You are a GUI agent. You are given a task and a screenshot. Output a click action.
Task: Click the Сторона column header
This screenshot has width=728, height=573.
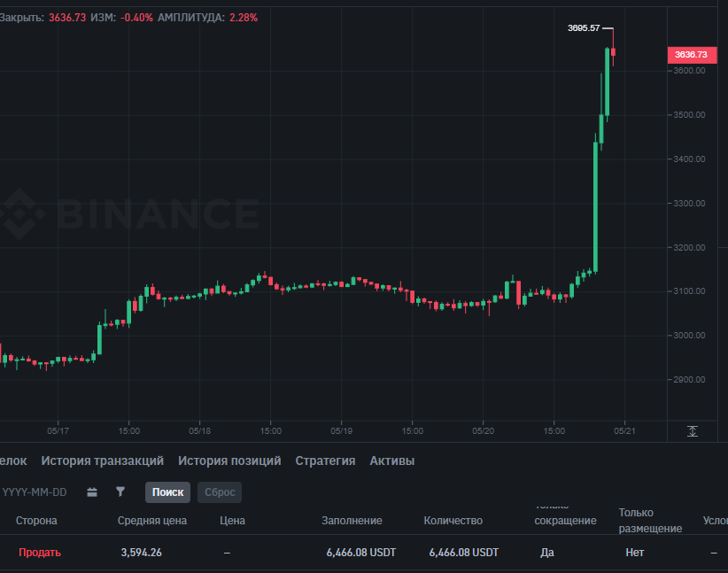pos(36,521)
